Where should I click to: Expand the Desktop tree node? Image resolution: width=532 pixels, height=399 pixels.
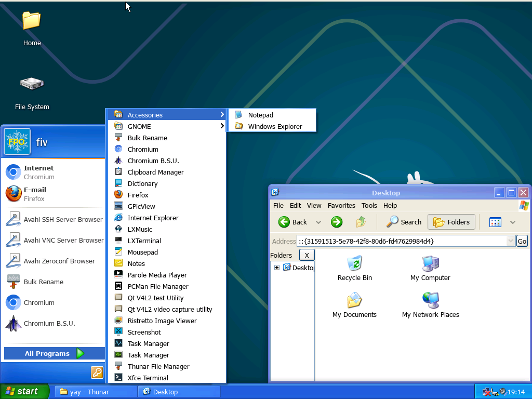point(277,268)
